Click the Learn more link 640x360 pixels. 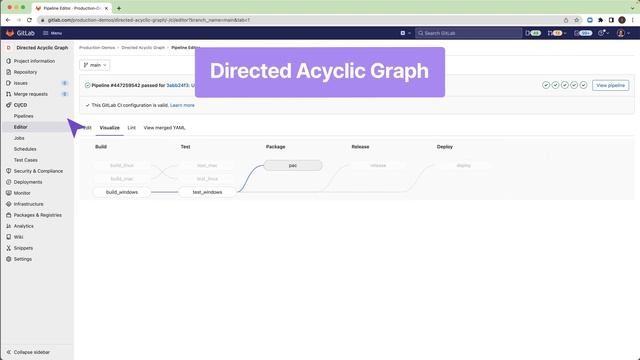(182, 105)
